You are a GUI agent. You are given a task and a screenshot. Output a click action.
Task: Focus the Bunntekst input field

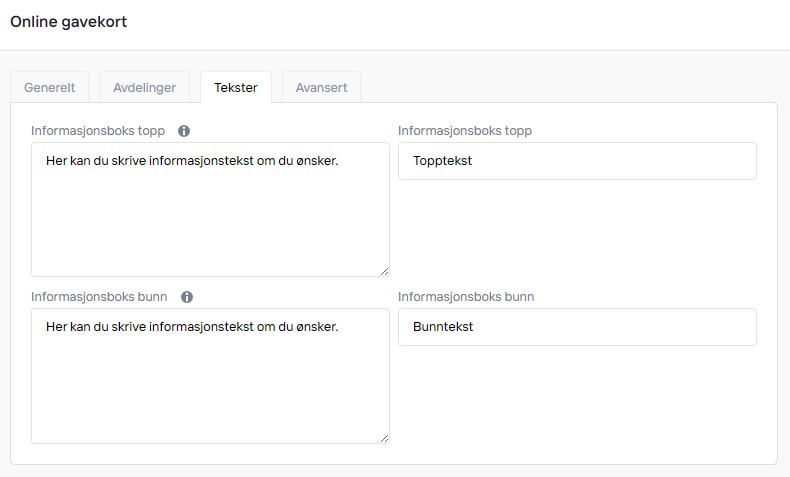click(x=576, y=327)
